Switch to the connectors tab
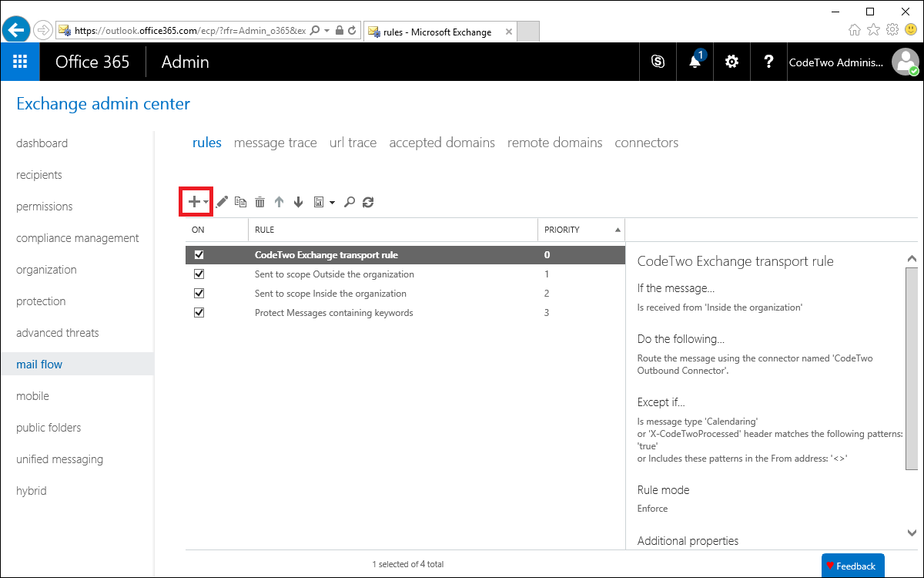924x578 pixels. tap(647, 143)
